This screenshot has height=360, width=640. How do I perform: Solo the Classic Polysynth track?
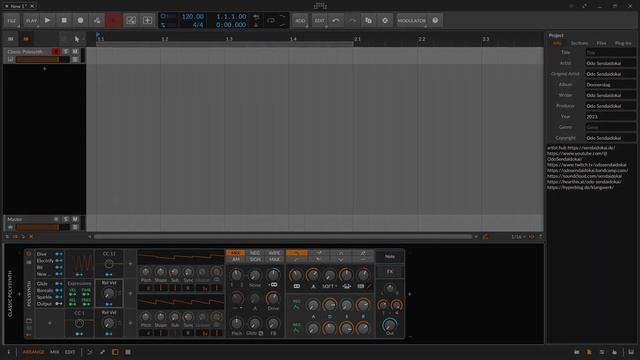click(66, 51)
